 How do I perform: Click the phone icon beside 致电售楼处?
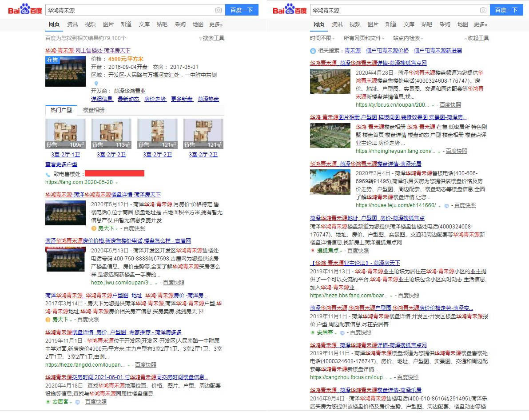coord(48,175)
